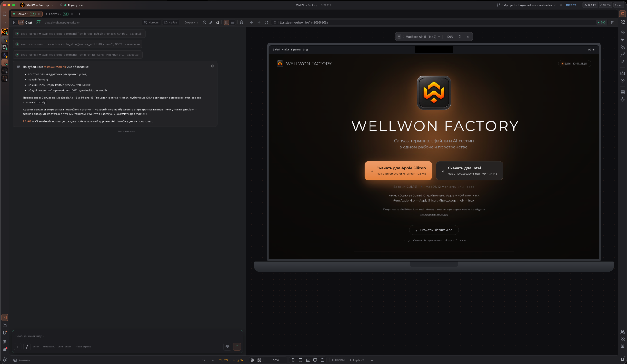Image resolution: width=627 pixels, height=364 pixels.
Task: Switch to bottom panel layout
Action: (x=233, y=22)
